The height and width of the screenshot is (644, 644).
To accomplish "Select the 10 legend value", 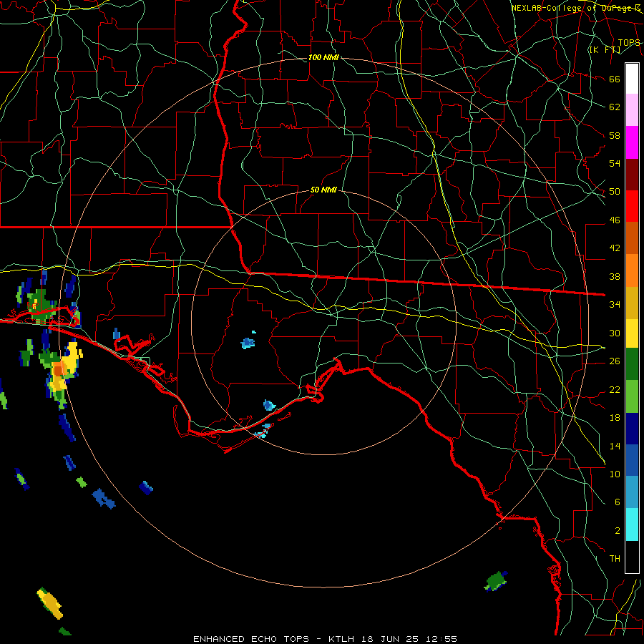I will pyautogui.click(x=615, y=474).
